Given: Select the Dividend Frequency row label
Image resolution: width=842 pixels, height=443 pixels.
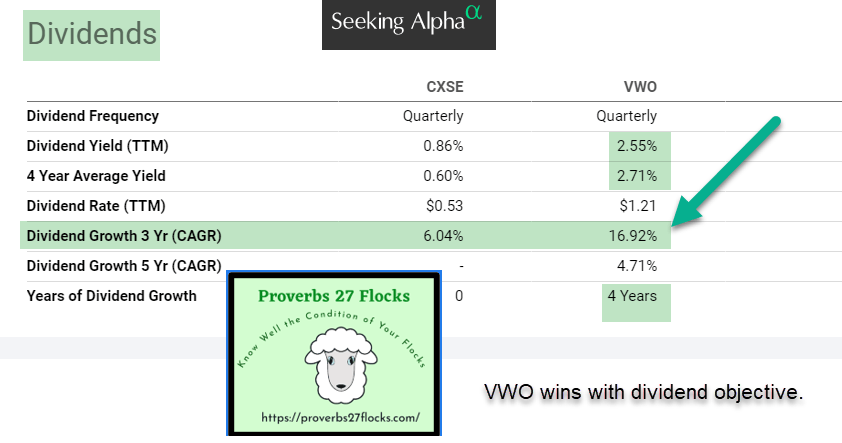Looking at the screenshot, I should pos(93,116).
